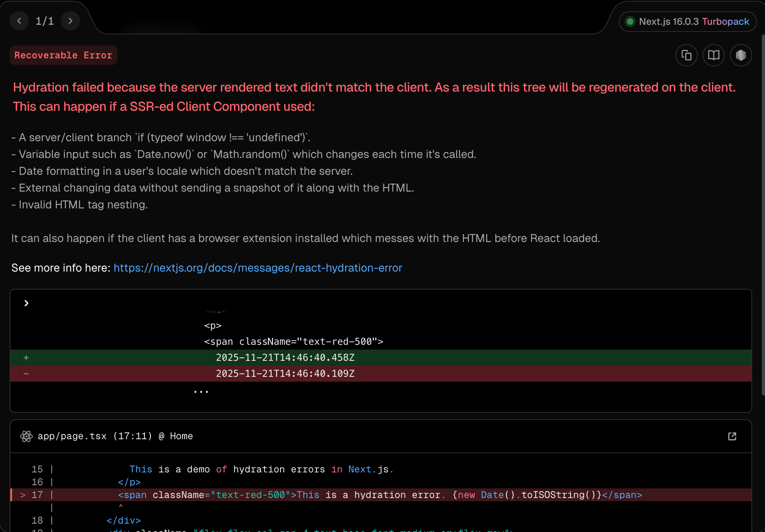The image size is (765, 532).
Task: Click the Next.js 16.0.3 Turbopack badge
Action: tap(688, 22)
